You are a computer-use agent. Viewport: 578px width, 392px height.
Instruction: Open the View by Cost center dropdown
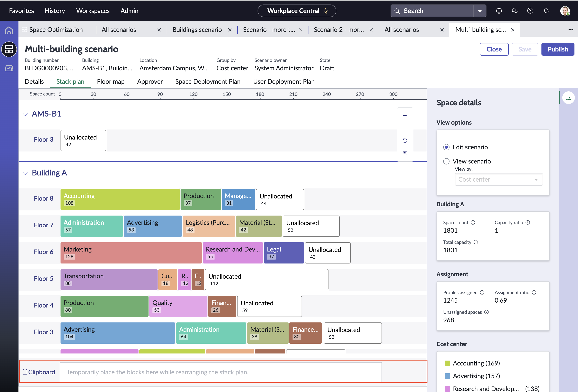(498, 179)
